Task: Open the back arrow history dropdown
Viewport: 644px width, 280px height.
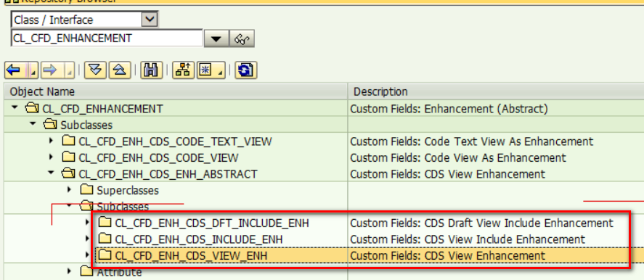Action: [33, 70]
